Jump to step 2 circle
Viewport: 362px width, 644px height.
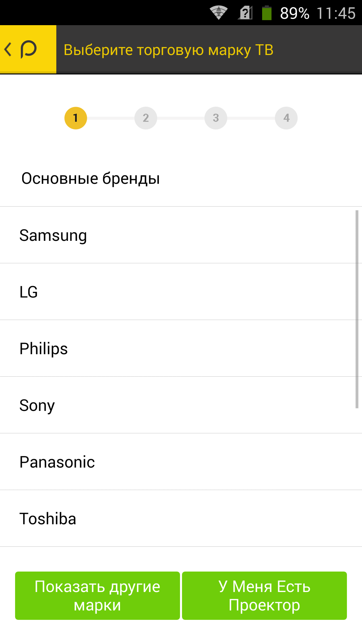tap(146, 118)
